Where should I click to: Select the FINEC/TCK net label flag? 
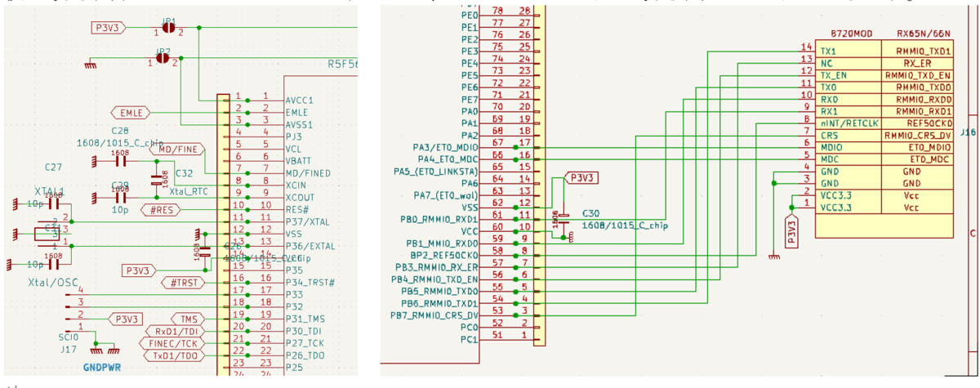tap(173, 343)
